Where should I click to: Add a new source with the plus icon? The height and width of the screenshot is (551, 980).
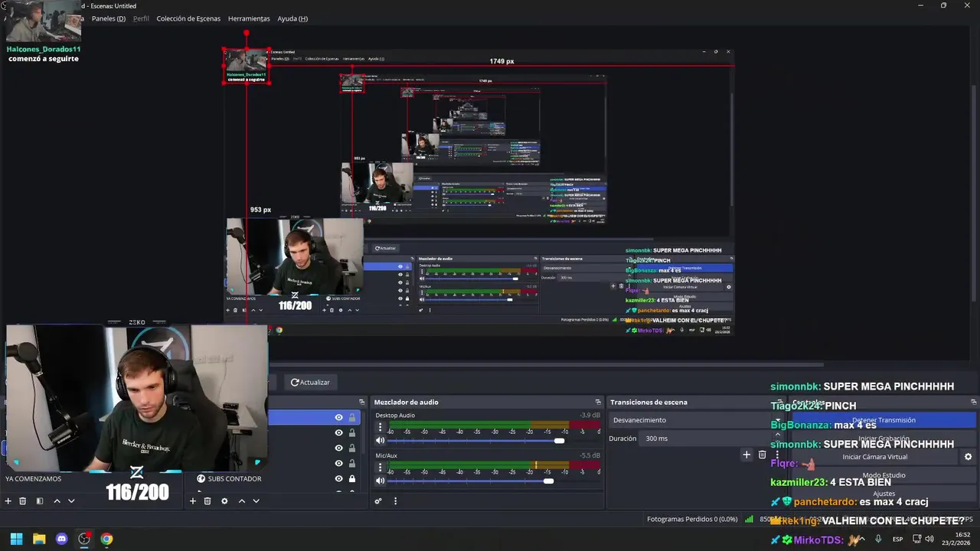[193, 501]
